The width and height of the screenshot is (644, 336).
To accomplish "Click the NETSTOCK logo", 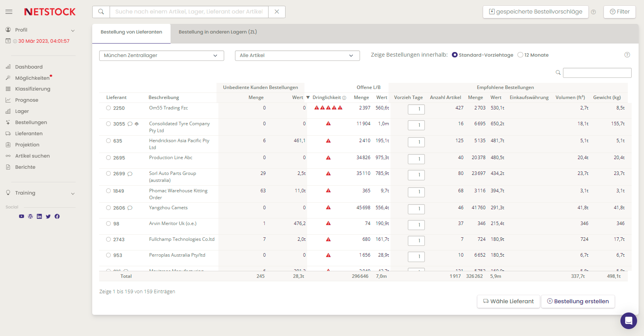I will pos(50,12).
